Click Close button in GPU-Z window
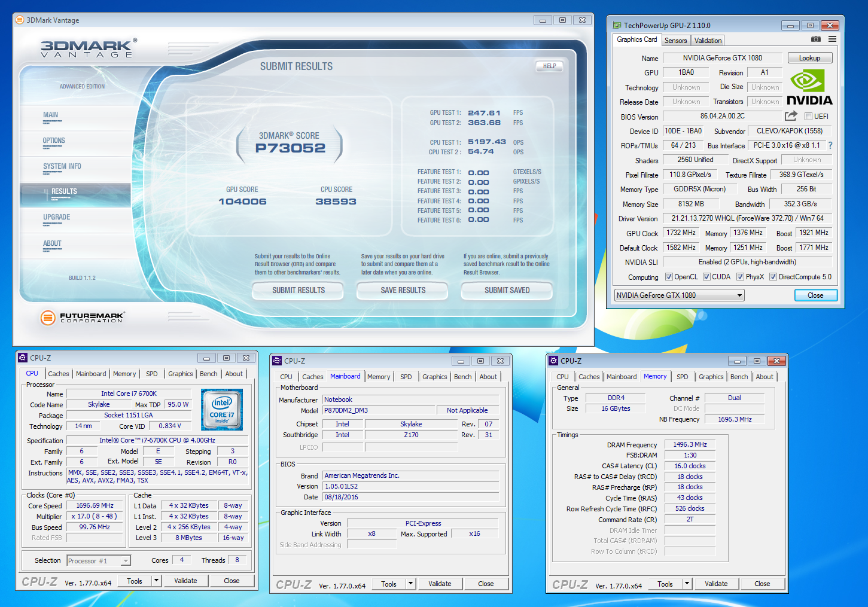This screenshot has height=607, width=868. [x=815, y=295]
